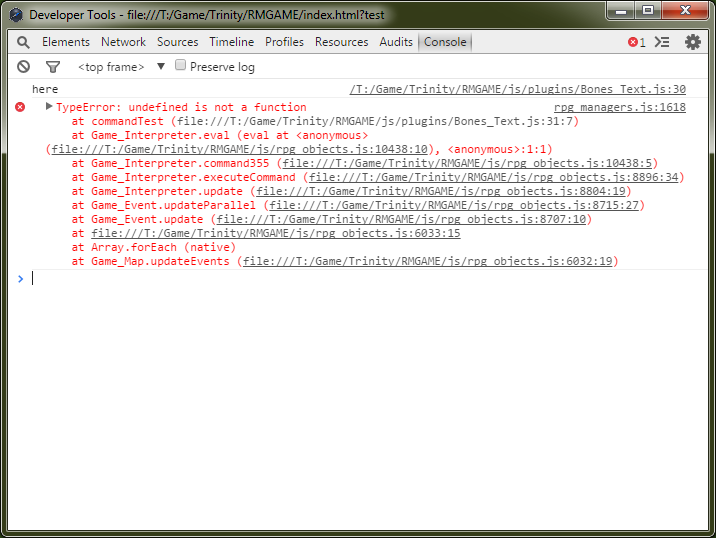The height and width of the screenshot is (538, 716).
Task: Click the search magnifier icon
Action: (x=23, y=42)
